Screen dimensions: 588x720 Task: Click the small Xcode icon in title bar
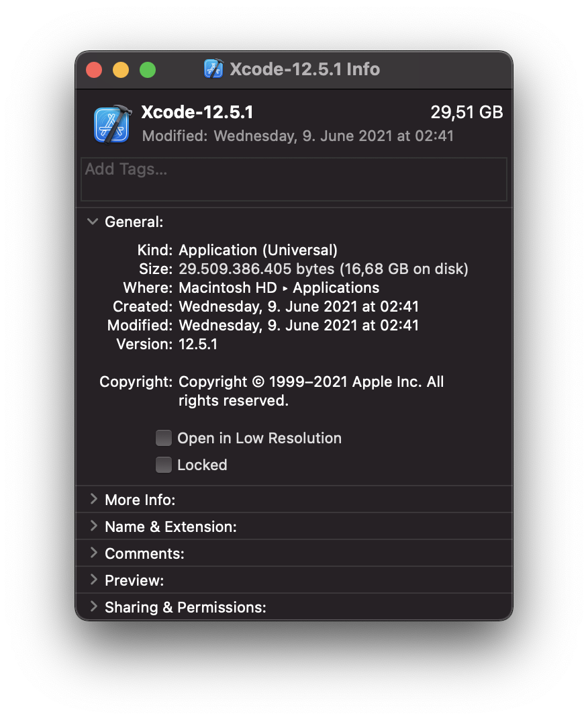point(213,69)
